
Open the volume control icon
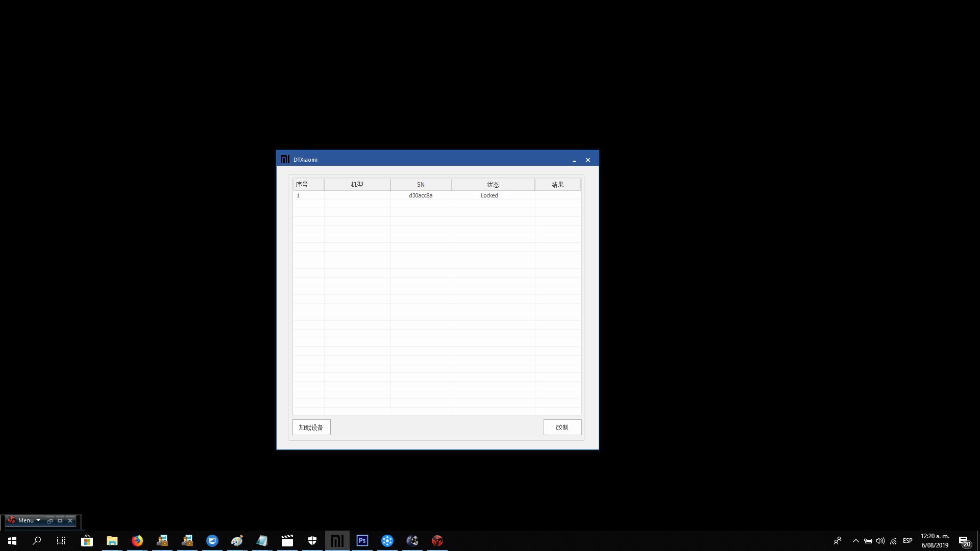880,541
